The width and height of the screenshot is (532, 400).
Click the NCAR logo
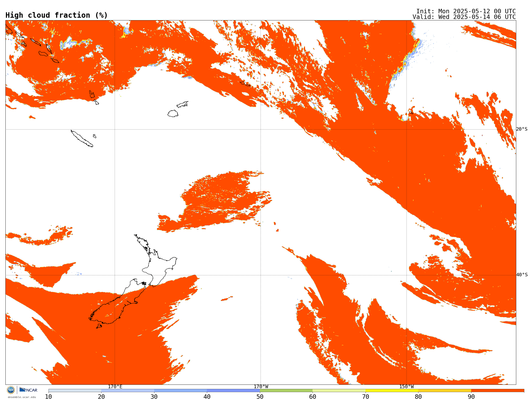[x=28, y=390]
